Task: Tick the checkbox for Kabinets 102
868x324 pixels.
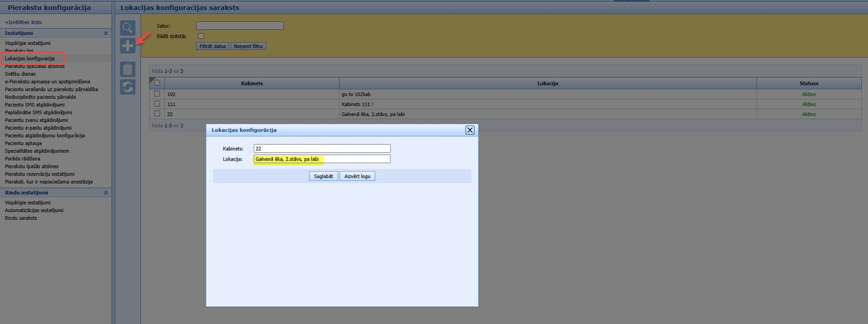Action: click(x=157, y=93)
